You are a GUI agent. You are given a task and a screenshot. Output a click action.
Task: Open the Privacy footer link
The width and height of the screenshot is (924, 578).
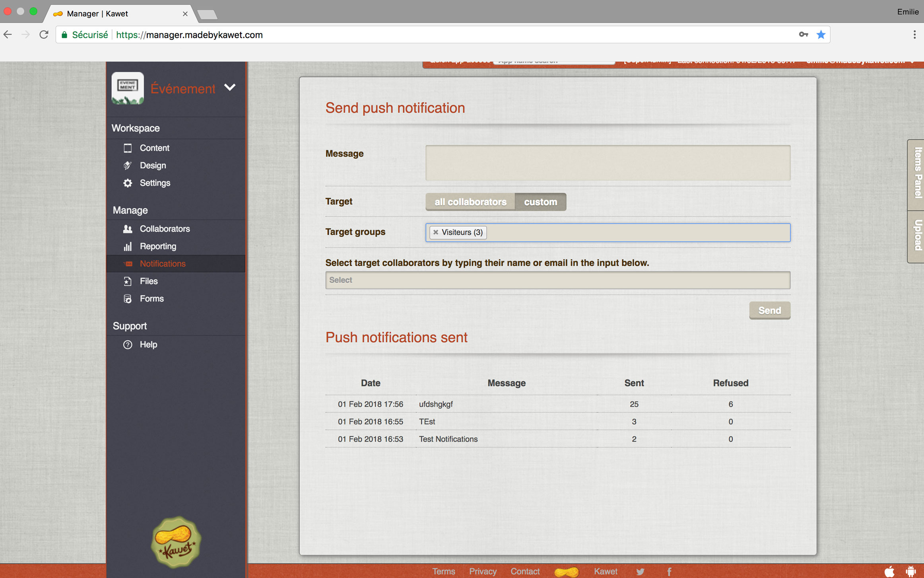483,572
